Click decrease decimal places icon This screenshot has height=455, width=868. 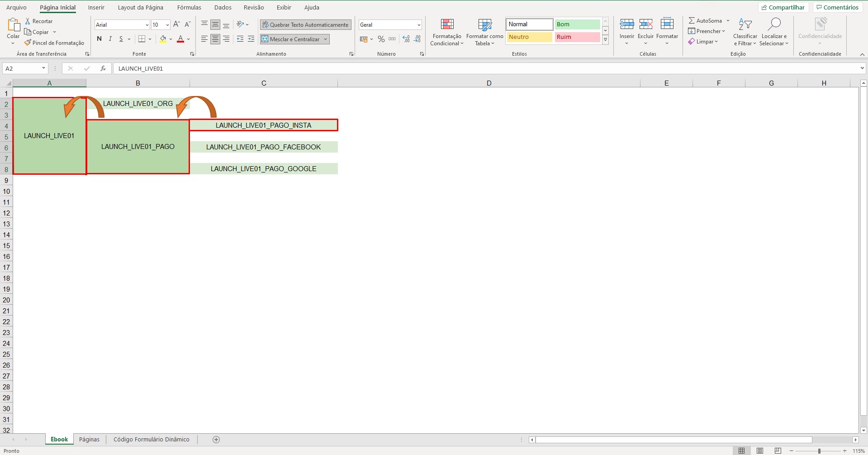pos(417,39)
